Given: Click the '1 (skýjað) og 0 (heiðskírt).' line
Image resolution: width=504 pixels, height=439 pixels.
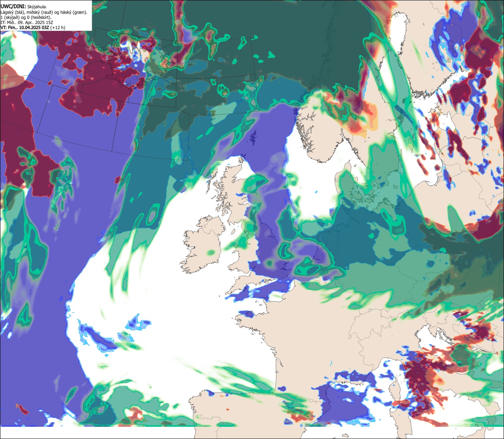Looking at the screenshot, I should click(26, 17).
